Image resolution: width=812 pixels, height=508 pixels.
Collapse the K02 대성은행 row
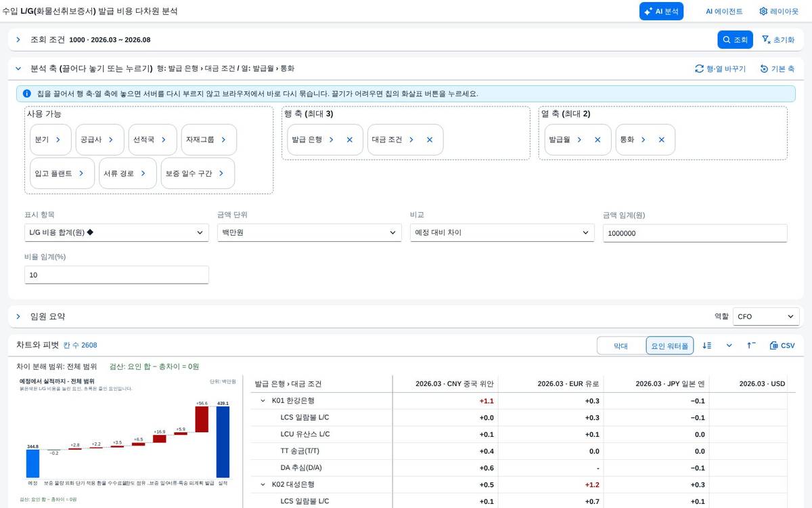coord(263,485)
